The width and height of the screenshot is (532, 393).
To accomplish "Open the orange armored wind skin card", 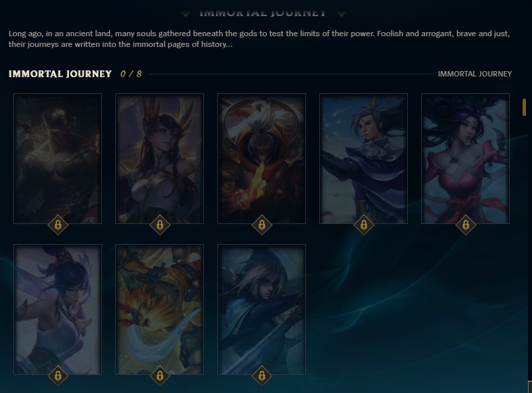I will click(x=160, y=309).
